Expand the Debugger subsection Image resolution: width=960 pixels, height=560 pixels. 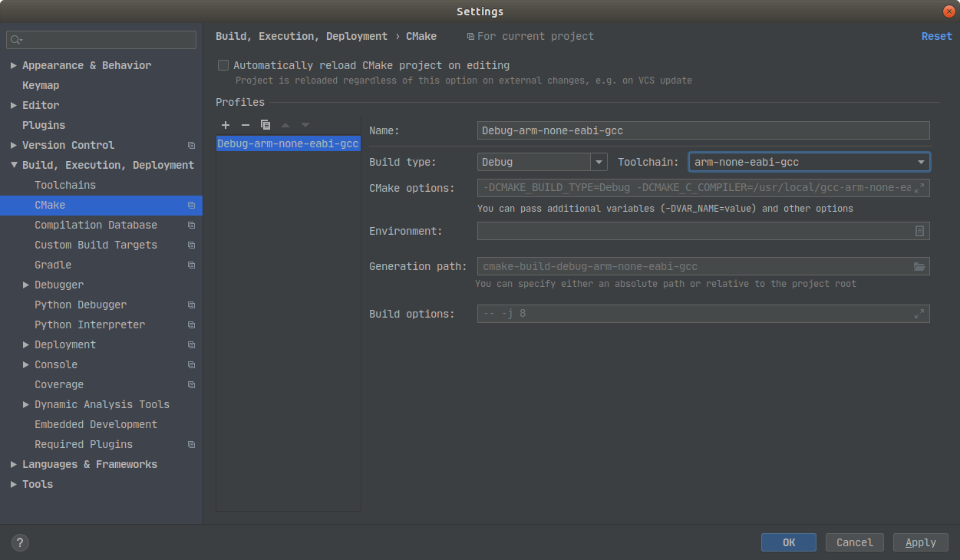26,285
